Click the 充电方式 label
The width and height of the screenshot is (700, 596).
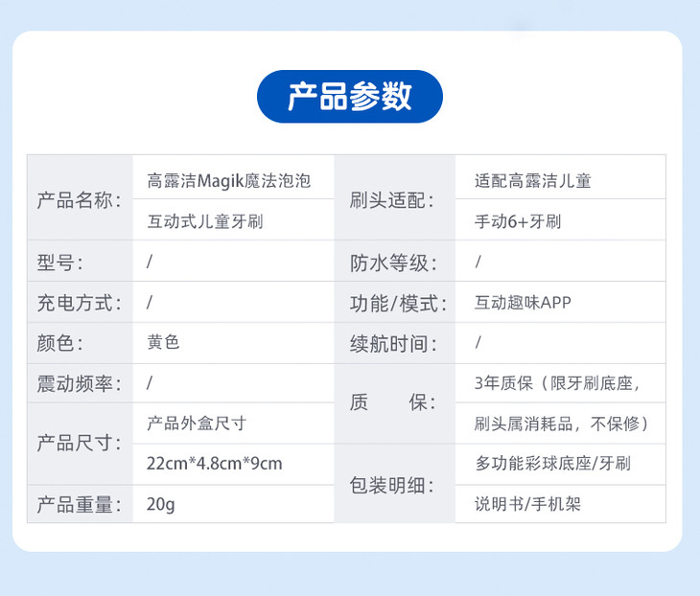(79, 303)
